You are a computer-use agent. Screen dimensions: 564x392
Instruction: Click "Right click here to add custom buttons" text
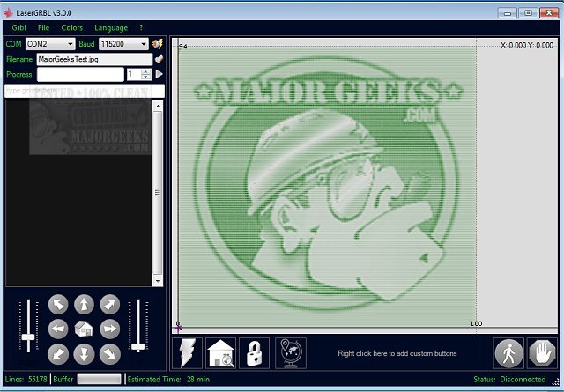point(397,353)
